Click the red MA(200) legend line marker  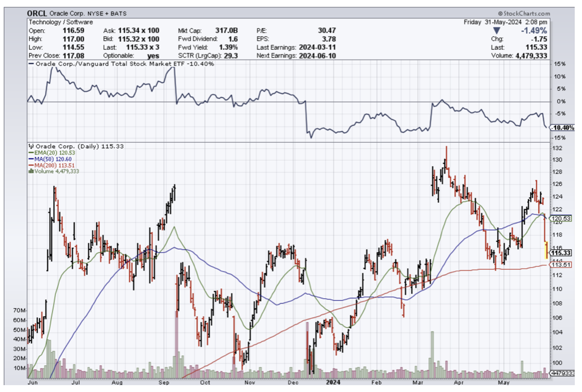(31, 165)
